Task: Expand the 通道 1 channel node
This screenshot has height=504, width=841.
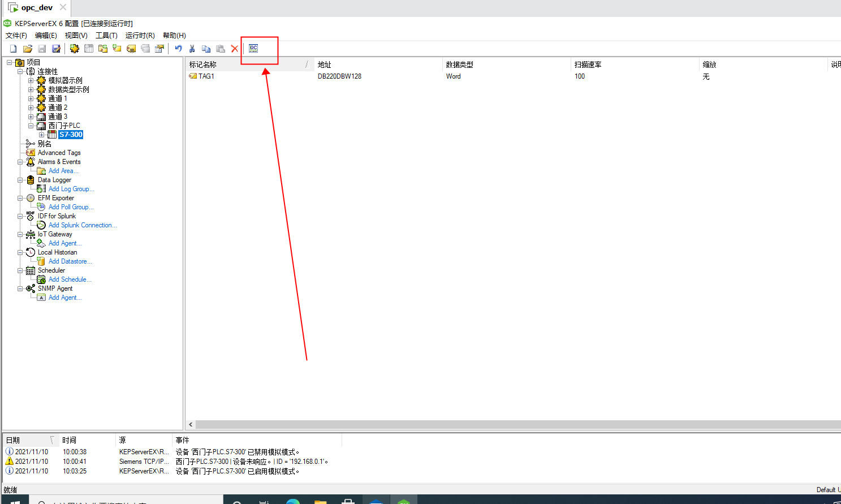Action: 31,98
